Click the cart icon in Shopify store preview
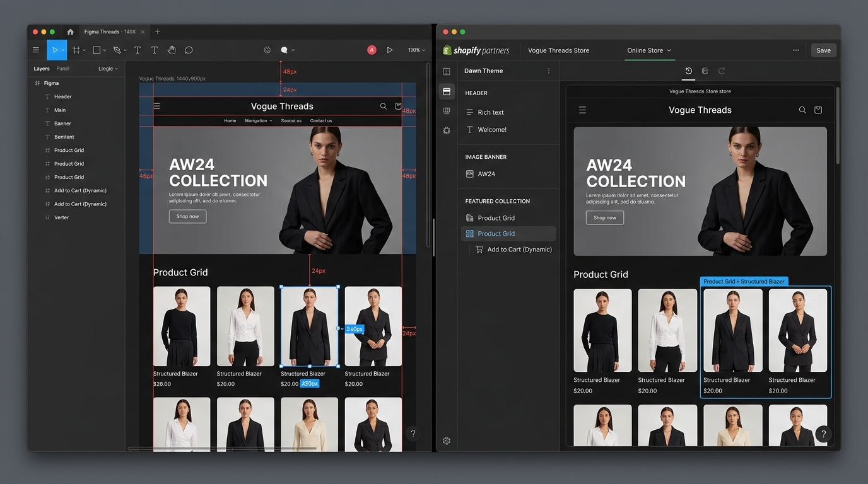 818,110
